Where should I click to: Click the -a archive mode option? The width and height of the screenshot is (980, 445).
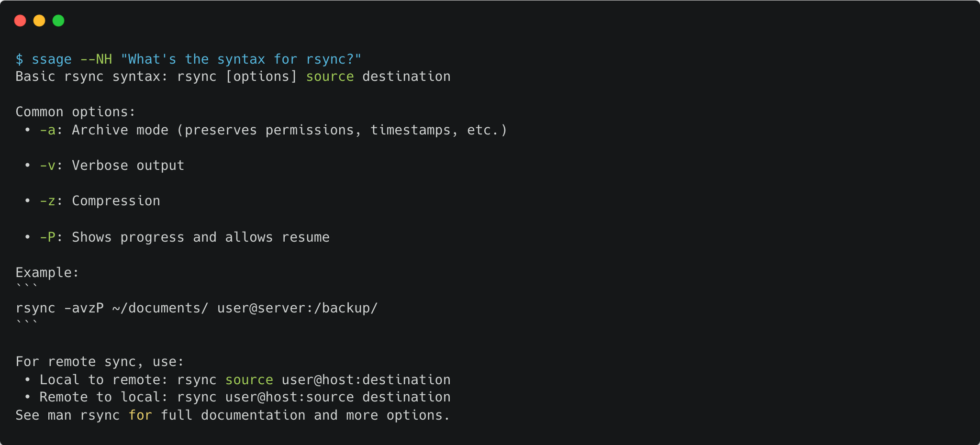pos(48,130)
